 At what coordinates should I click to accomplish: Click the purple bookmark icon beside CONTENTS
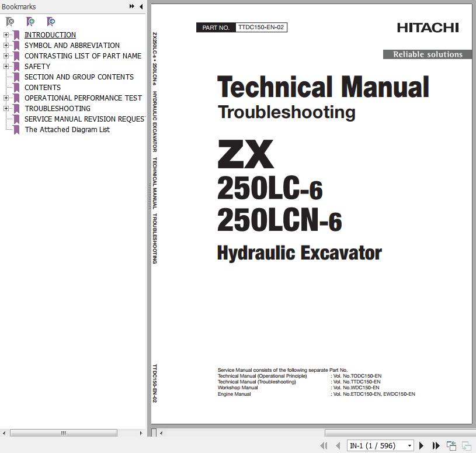coord(17,88)
